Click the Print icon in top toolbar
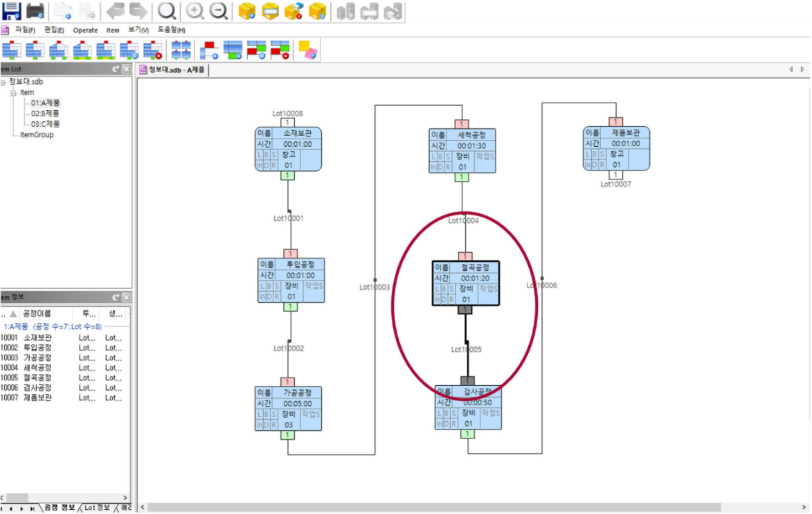 pos(35,11)
